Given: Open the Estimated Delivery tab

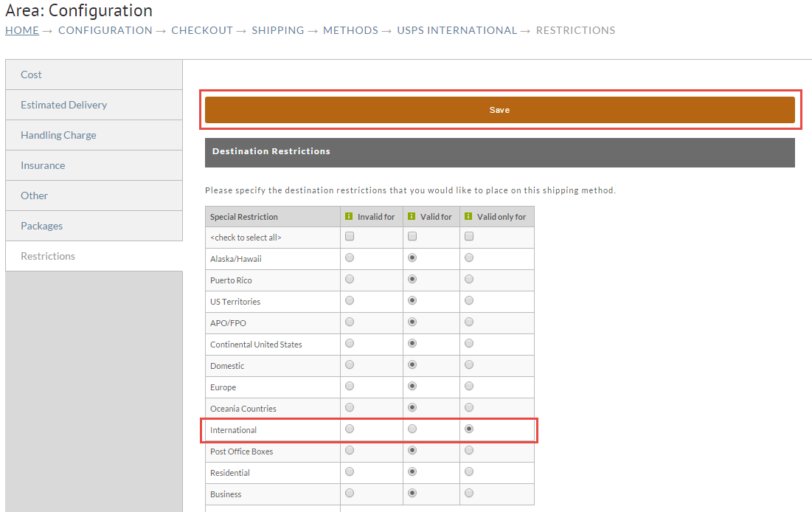Looking at the screenshot, I should [x=94, y=105].
